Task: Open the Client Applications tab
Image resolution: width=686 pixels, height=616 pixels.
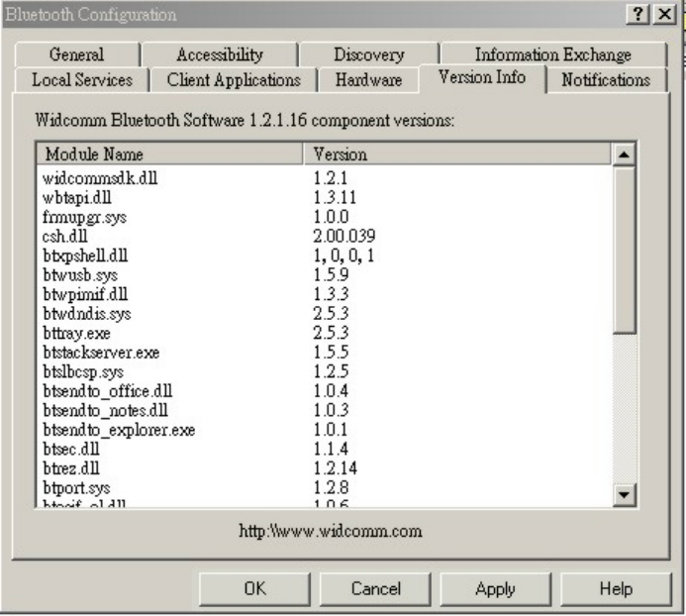Action: 234,79
